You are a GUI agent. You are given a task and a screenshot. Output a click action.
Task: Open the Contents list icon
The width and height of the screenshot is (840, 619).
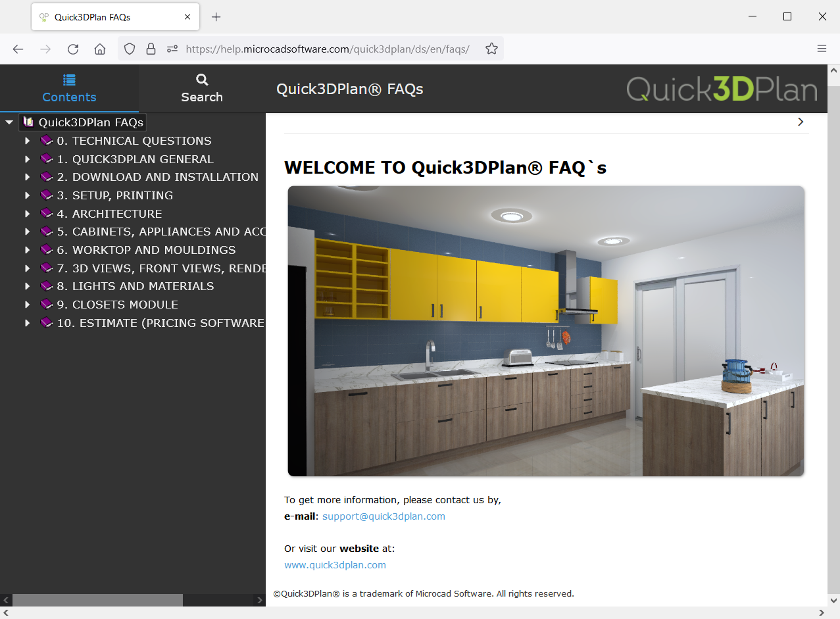[x=68, y=80]
